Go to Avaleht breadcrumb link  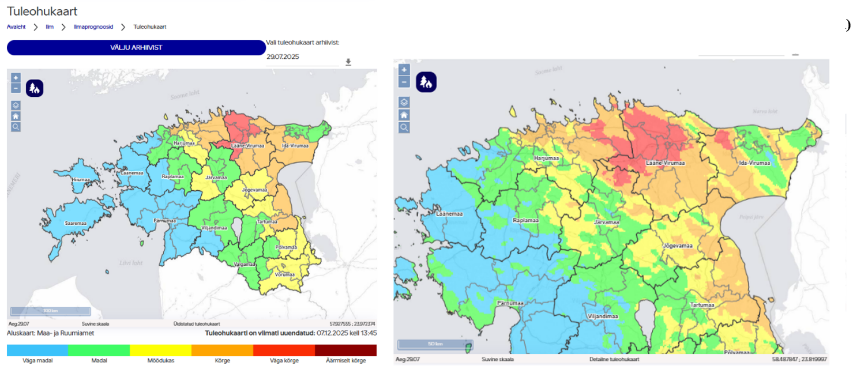click(16, 27)
